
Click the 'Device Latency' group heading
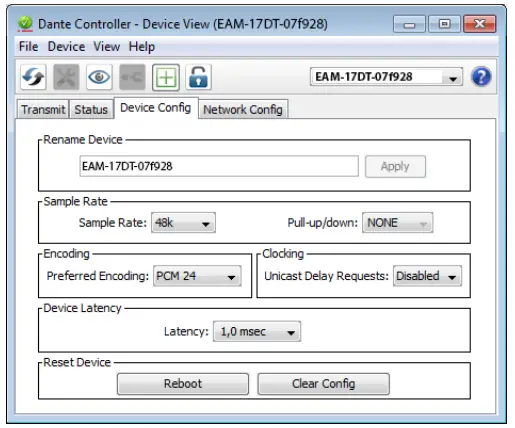[x=82, y=308]
